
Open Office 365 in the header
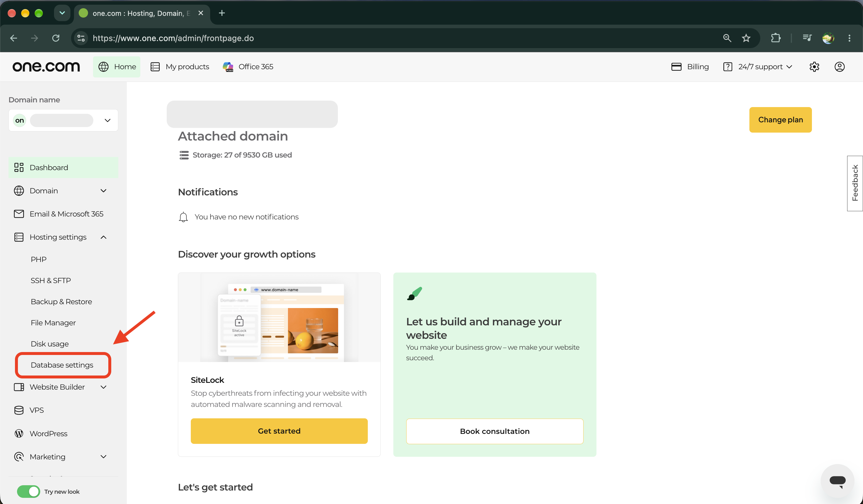248,67
